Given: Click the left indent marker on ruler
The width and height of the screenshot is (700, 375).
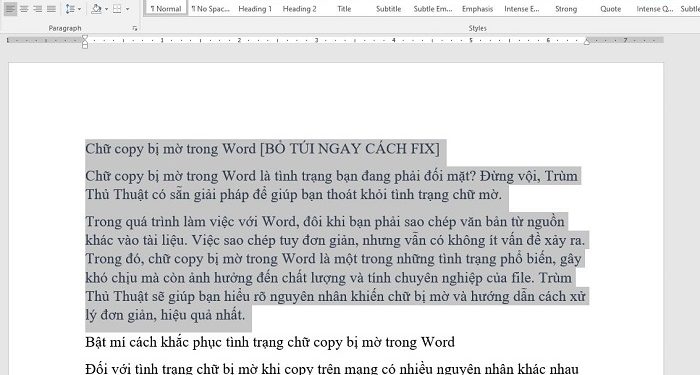Looking at the screenshot, I should click(85, 45).
